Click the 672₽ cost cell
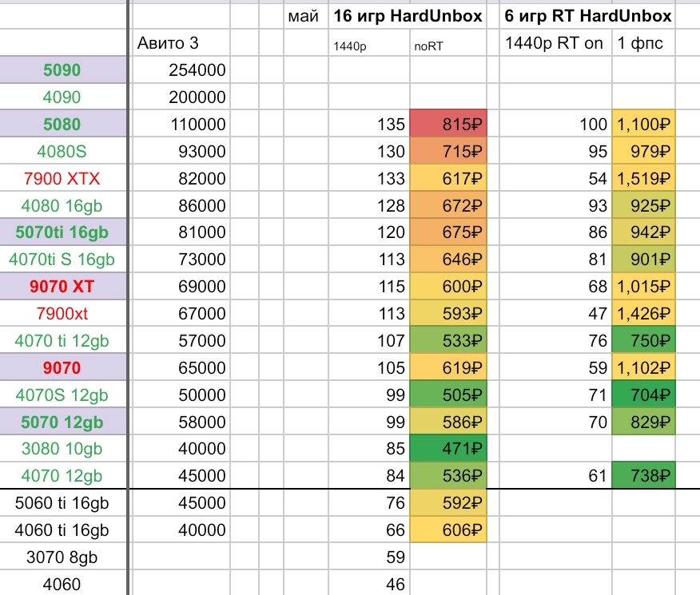Screen dimensions: 700x595 point(448,205)
